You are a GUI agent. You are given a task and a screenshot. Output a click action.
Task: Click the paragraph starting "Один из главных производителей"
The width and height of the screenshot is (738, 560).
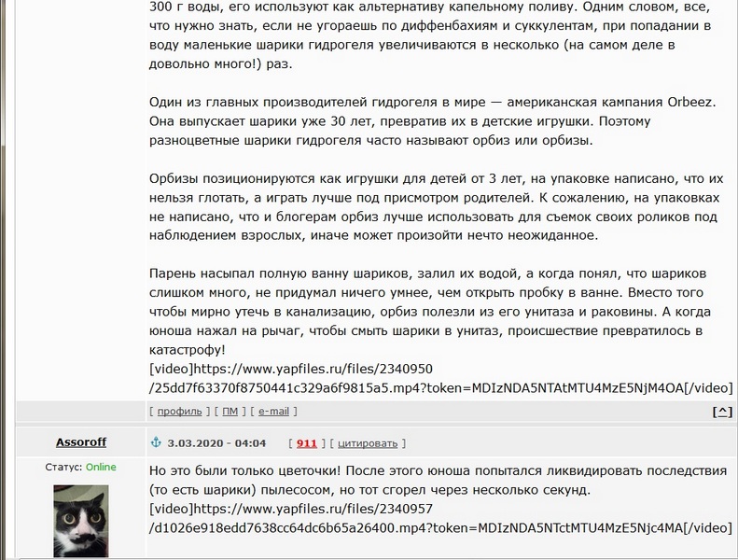(429, 121)
